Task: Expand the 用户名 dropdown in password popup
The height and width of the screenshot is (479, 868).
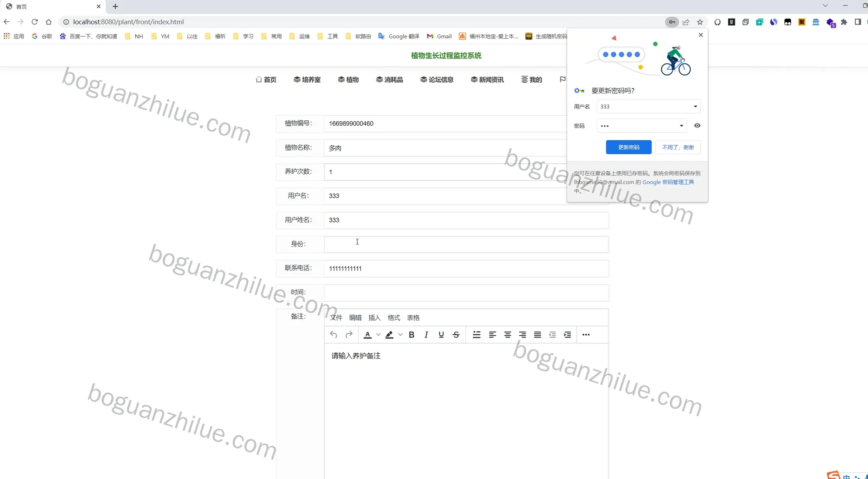Action: click(695, 107)
